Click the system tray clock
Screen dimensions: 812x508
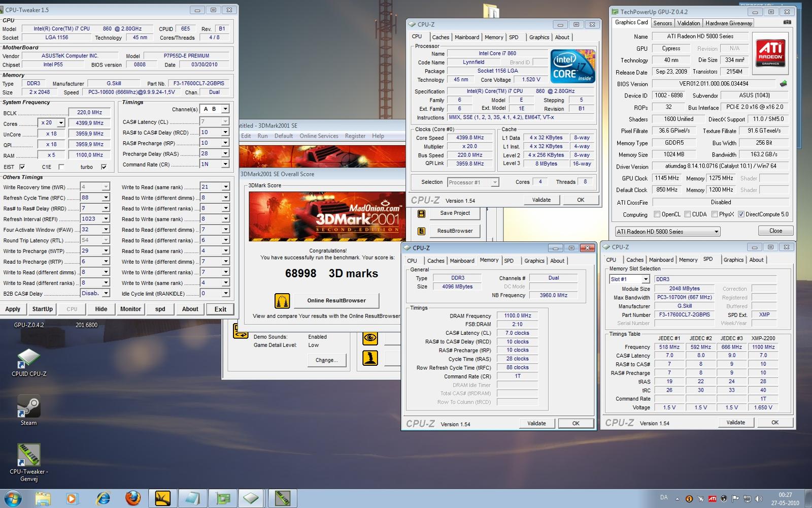(785, 499)
